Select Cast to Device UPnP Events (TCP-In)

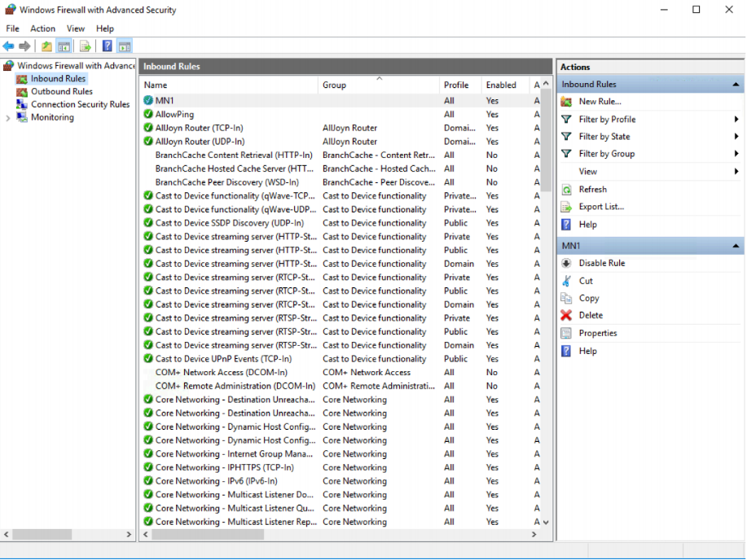(x=341, y=359)
